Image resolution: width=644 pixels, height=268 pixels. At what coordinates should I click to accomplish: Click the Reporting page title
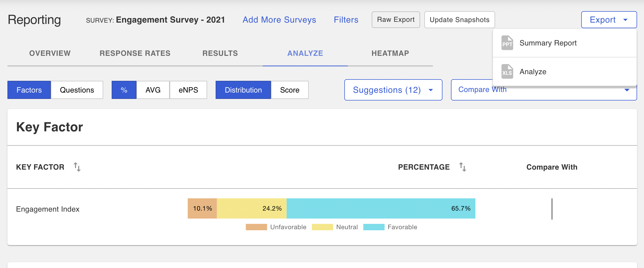34,20
